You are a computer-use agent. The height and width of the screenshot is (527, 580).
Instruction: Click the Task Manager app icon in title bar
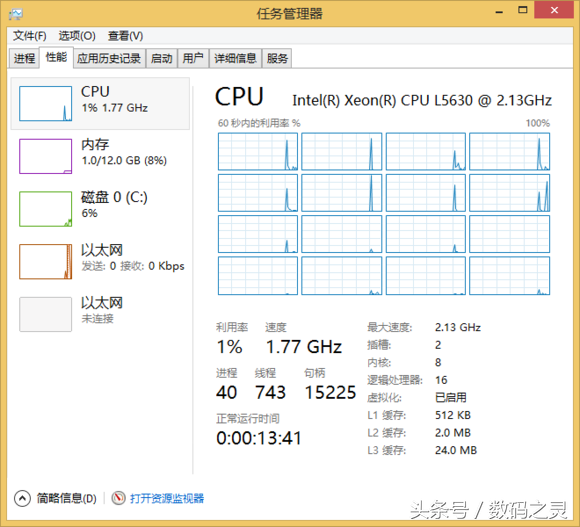[16, 14]
